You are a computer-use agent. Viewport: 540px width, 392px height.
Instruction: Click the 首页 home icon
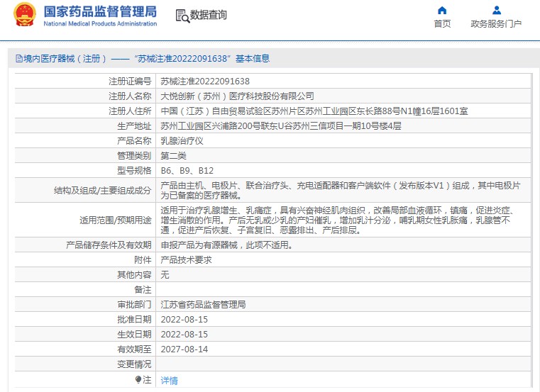tap(442, 11)
